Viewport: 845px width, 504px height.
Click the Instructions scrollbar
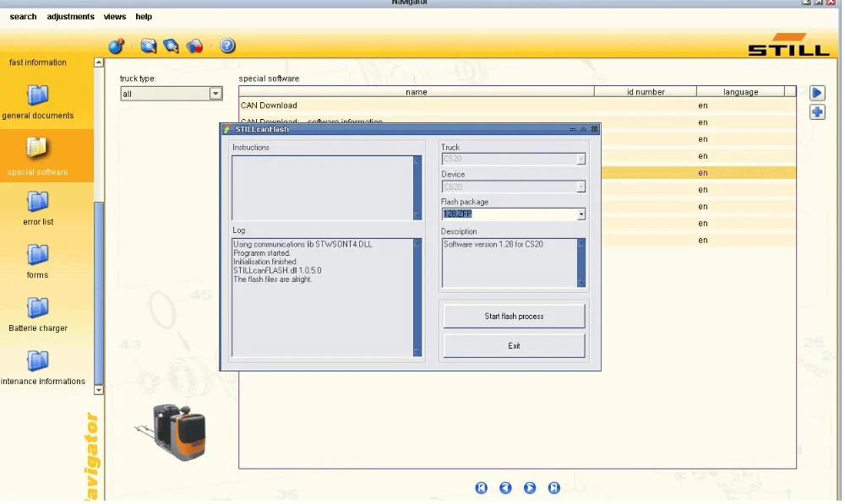(x=417, y=188)
